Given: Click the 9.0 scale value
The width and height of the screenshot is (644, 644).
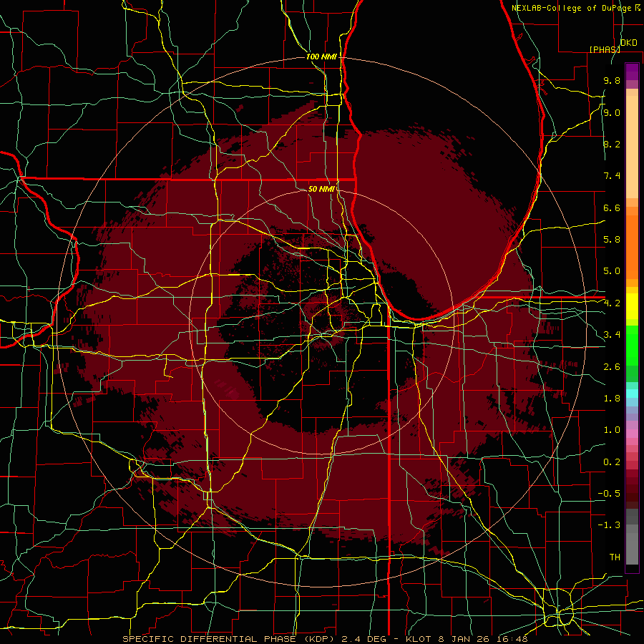Looking at the screenshot, I should [612, 112].
